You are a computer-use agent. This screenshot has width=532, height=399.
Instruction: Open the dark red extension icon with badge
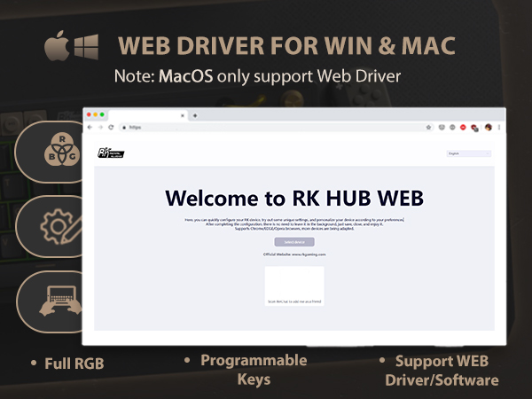click(474, 128)
